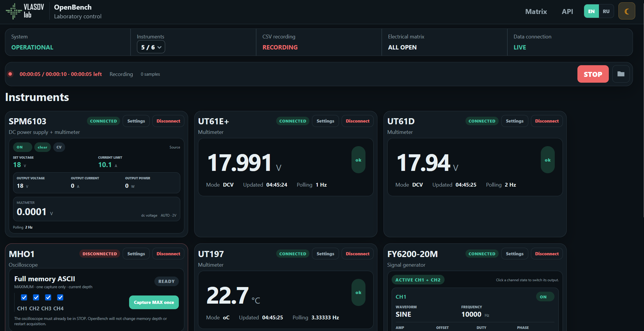Open the API page
The image size is (644, 331).
pos(567,11)
